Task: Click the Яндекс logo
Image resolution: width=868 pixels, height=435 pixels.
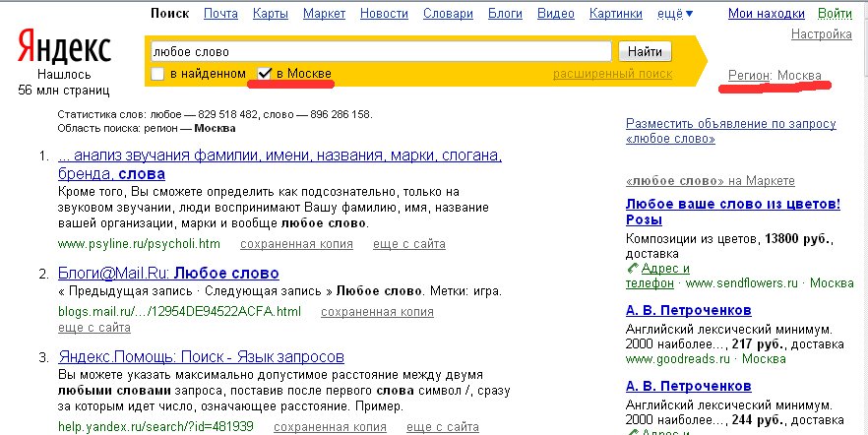Action: tap(64, 46)
